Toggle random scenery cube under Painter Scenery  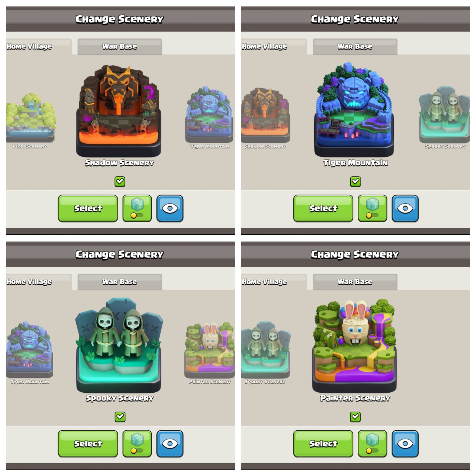tap(372, 444)
